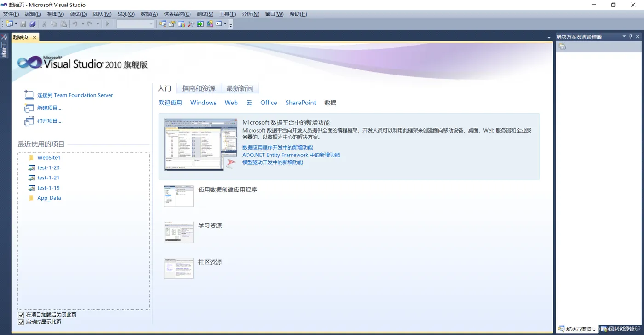Open the 编辑(E) menu
The image size is (644, 335).
pyautogui.click(x=33, y=14)
